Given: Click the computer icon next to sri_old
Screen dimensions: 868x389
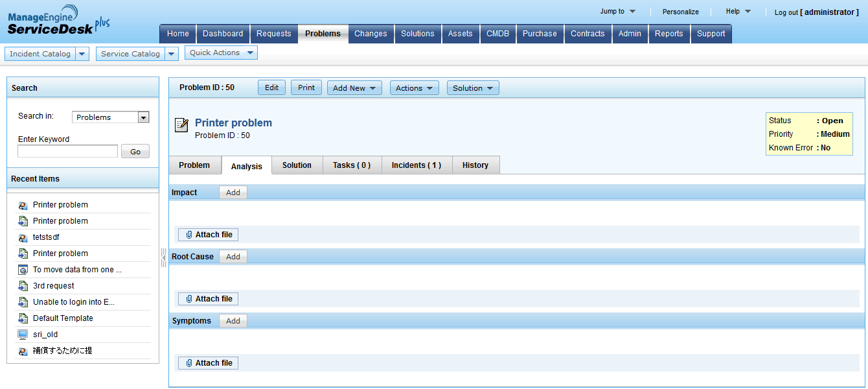Looking at the screenshot, I should pos(23,335).
